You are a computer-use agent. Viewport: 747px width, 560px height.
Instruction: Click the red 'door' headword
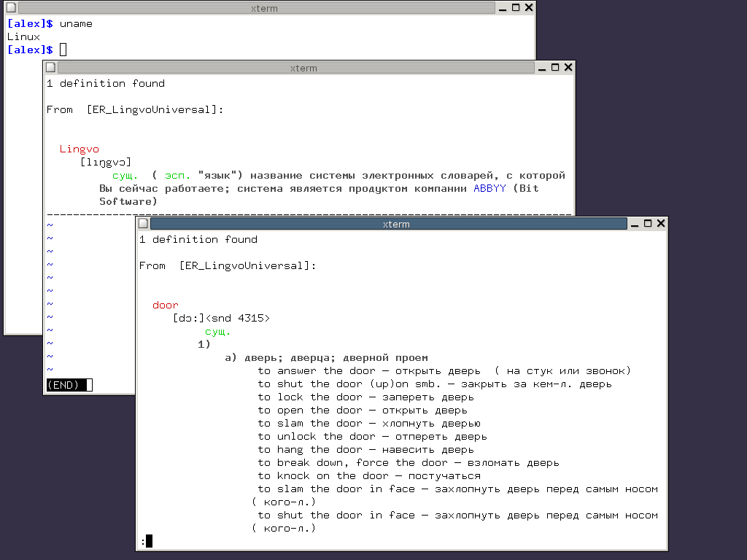[166, 306]
